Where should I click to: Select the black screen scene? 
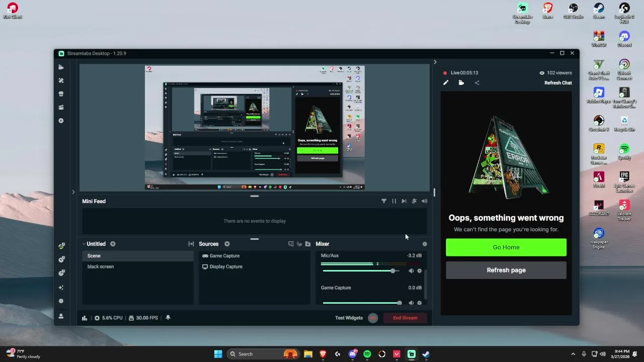point(137,266)
